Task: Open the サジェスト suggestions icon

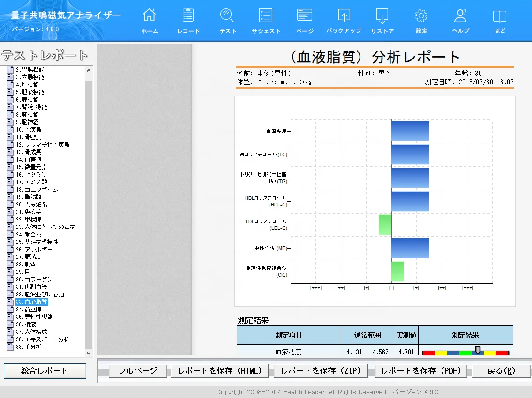Action: (x=266, y=21)
